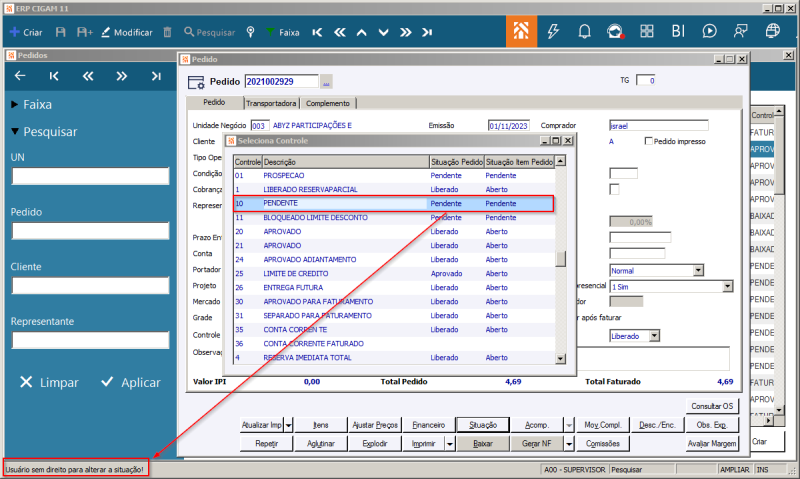Open the notifications bell icon

pyautogui.click(x=584, y=31)
